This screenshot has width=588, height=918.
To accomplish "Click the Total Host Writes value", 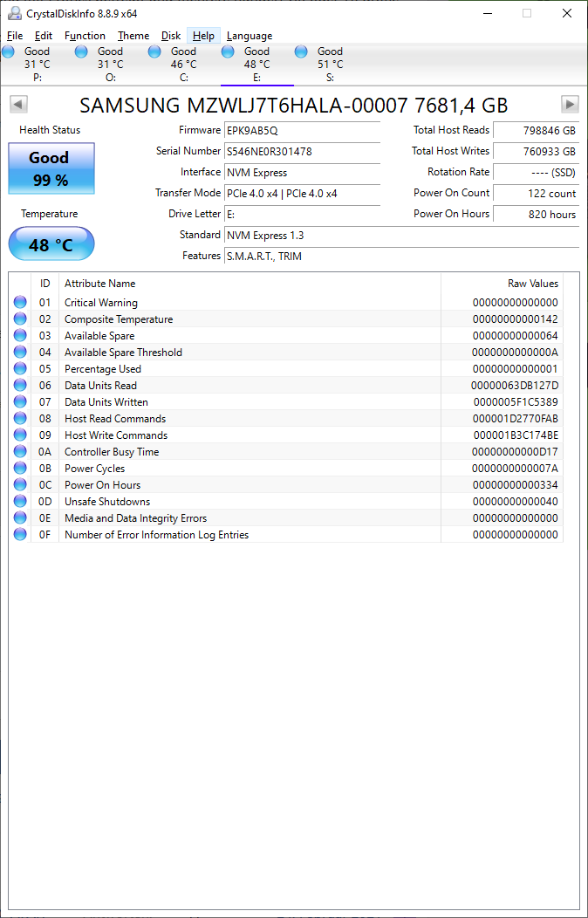I will click(x=537, y=152).
